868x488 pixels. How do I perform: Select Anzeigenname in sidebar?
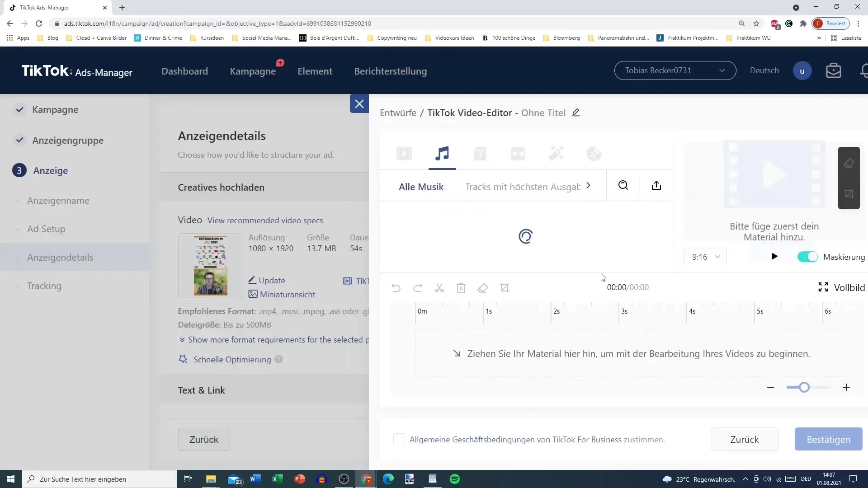(x=58, y=200)
